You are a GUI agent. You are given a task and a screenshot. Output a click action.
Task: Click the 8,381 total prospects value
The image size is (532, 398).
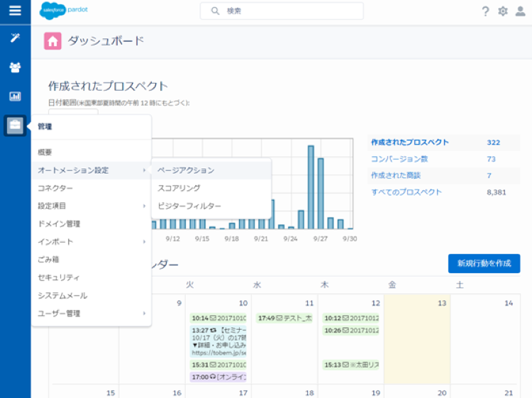pyautogui.click(x=497, y=192)
